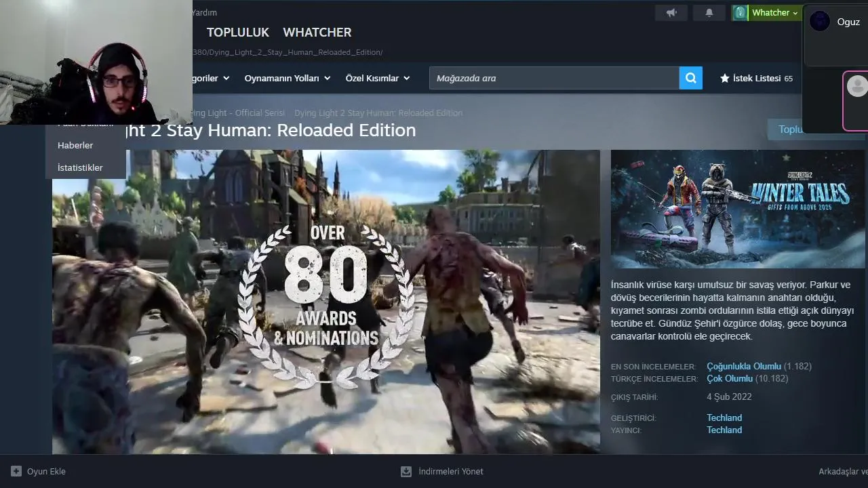Expand the Özel Kısımlar menu
868x488 pixels.
point(378,78)
